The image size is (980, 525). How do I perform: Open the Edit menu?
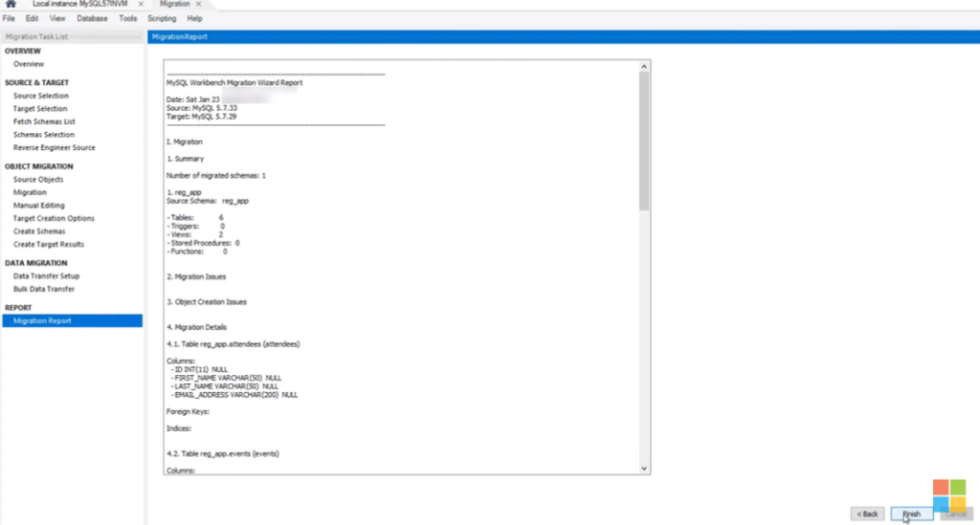pyautogui.click(x=32, y=19)
